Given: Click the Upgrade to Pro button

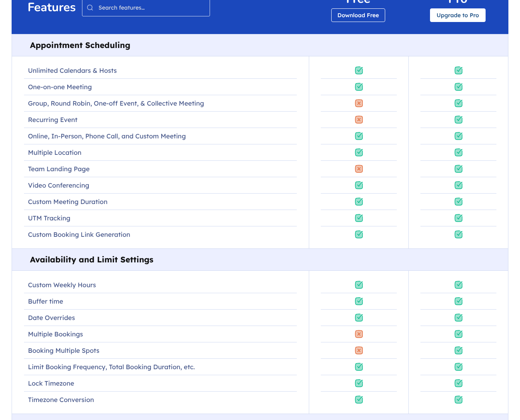Looking at the screenshot, I should click(x=458, y=15).
